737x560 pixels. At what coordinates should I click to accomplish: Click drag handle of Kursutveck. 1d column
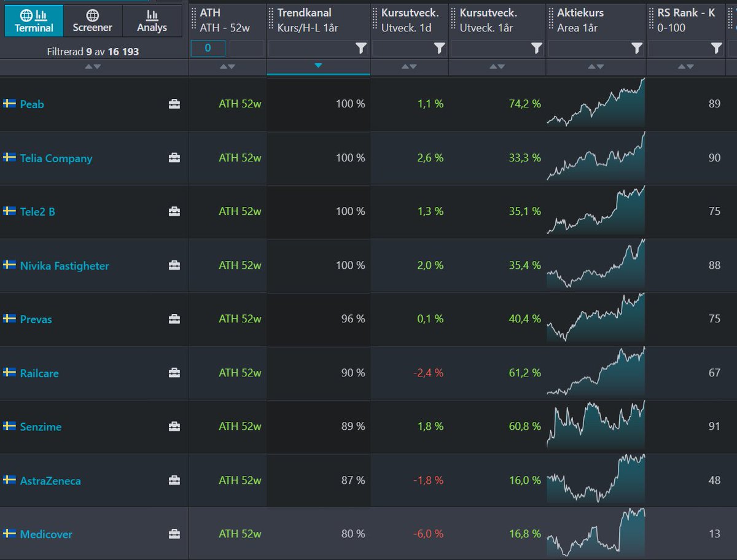[x=375, y=20]
